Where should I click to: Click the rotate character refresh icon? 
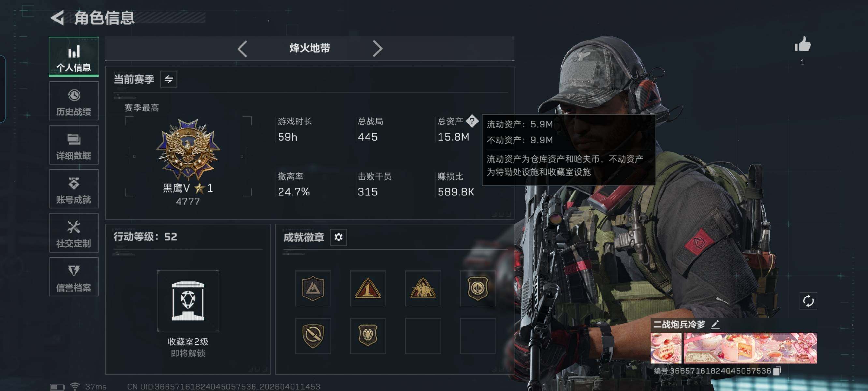click(x=808, y=301)
